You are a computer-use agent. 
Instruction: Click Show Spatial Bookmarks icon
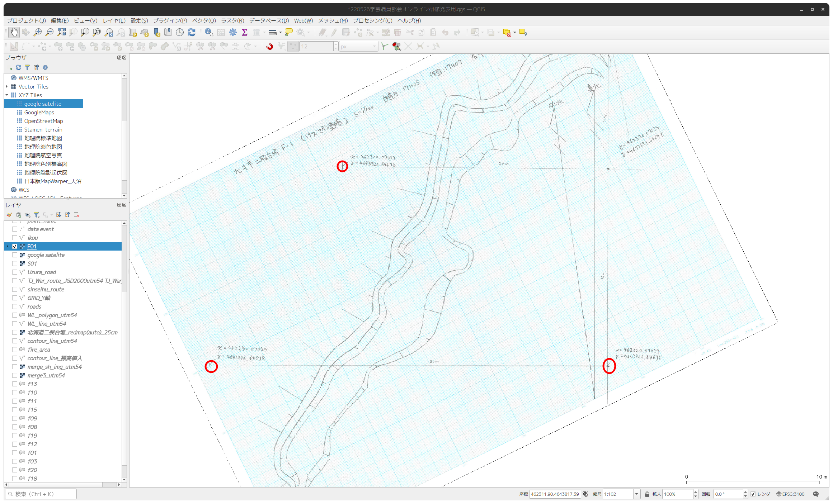tap(168, 33)
